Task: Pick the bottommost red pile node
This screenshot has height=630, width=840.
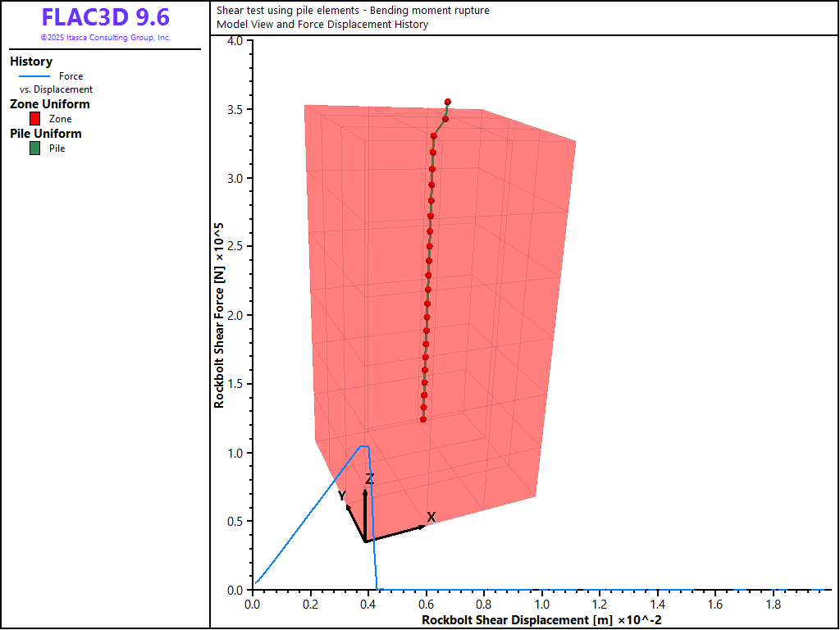Action: pyautogui.click(x=423, y=420)
